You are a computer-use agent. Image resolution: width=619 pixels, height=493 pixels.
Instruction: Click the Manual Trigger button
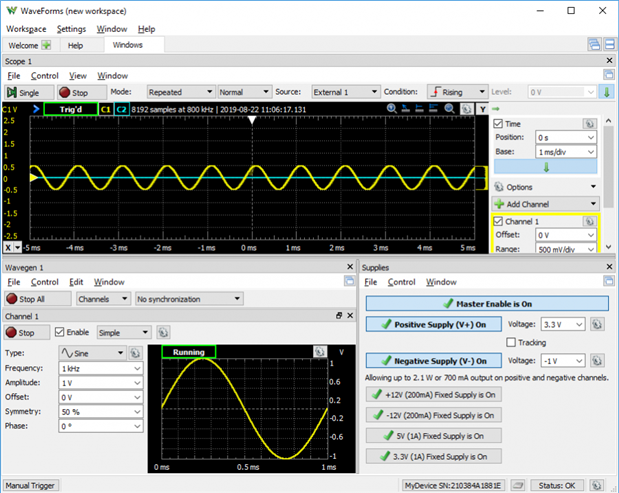click(32, 485)
